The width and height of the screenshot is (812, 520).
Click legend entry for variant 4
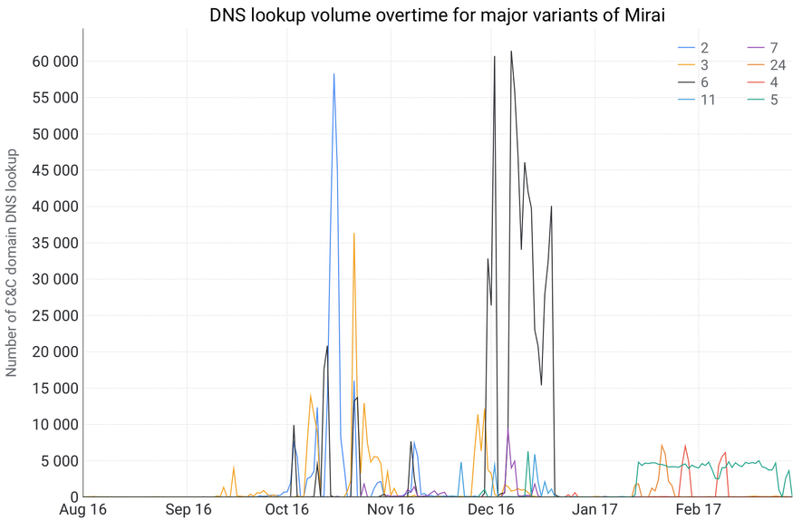763,82
